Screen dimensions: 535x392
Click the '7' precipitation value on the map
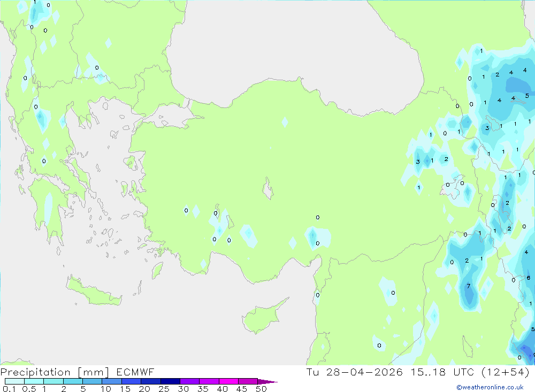coord(469,286)
